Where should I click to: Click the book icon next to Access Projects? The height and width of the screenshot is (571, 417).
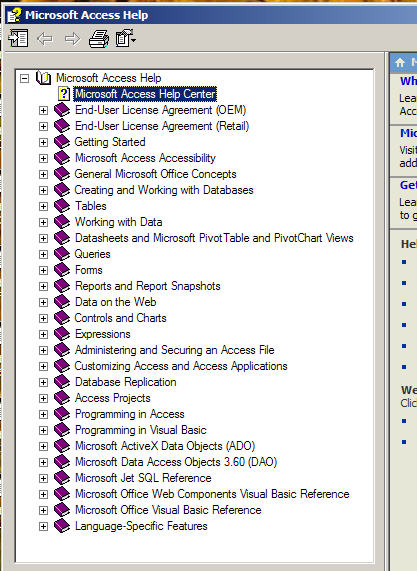coord(62,398)
